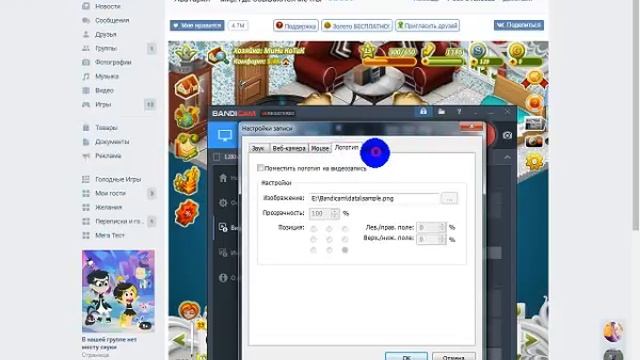
Task: Open Bandicam Home section icon
Action: click(x=223, y=178)
